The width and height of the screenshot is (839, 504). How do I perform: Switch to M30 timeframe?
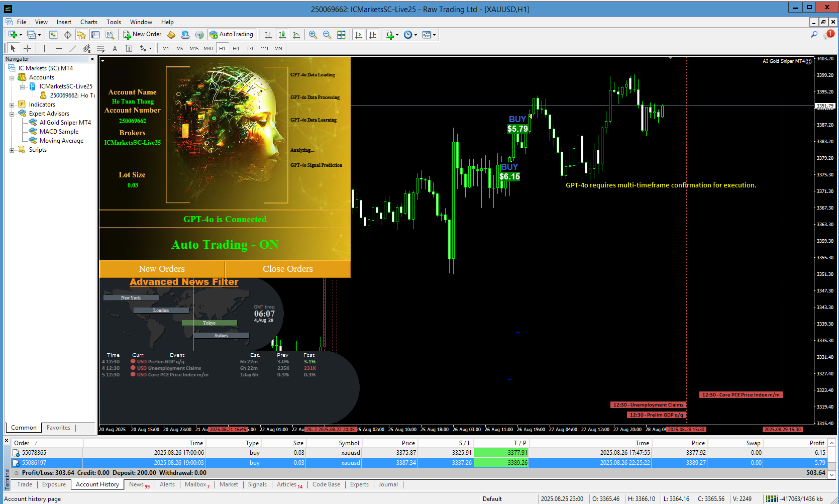(208, 48)
